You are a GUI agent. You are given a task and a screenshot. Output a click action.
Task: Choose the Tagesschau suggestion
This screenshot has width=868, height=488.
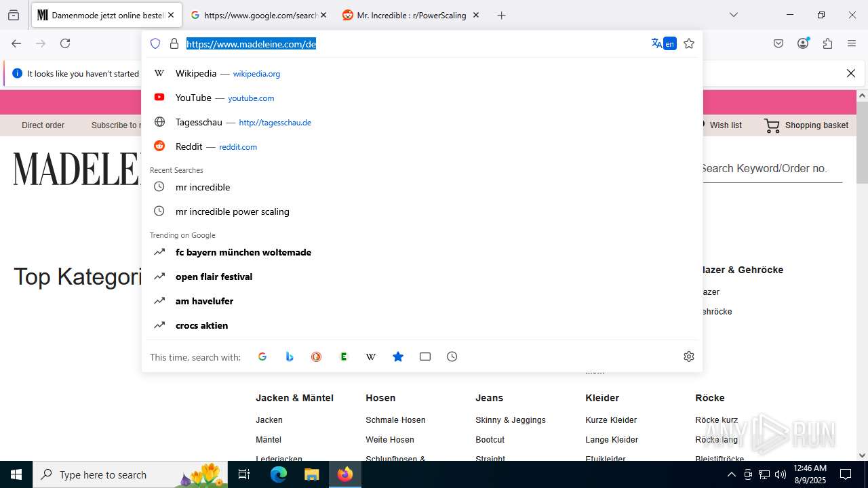pyautogui.click(x=422, y=122)
